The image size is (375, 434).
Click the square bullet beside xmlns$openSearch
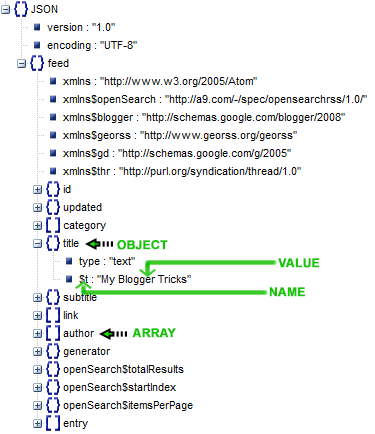(53, 99)
